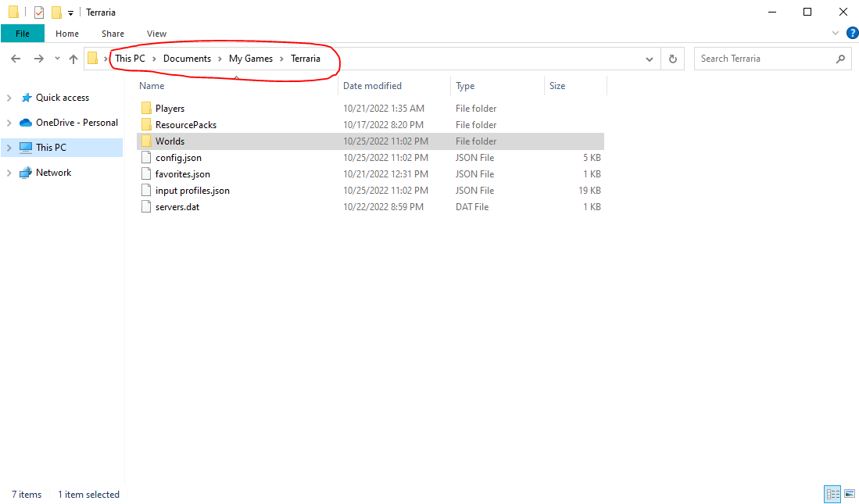Switch to Large icons view layout
The image size is (859, 504).
click(x=850, y=494)
